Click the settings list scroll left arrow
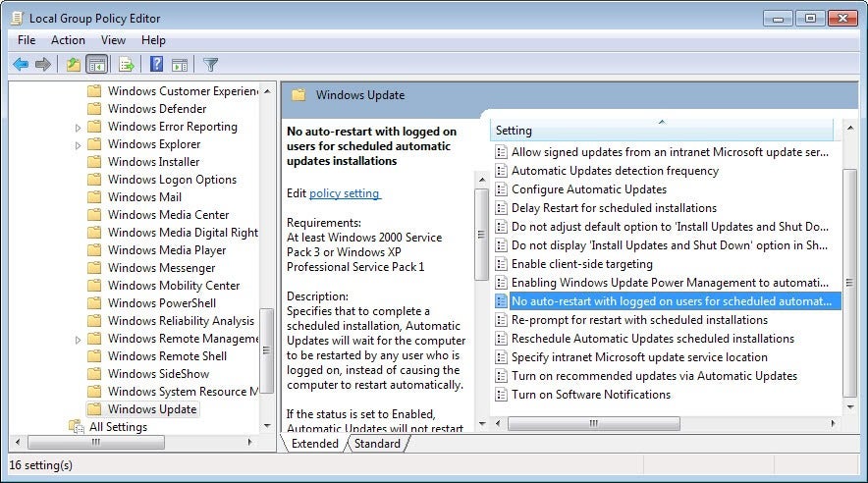This screenshot has width=868, height=483. [x=498, y=424]
